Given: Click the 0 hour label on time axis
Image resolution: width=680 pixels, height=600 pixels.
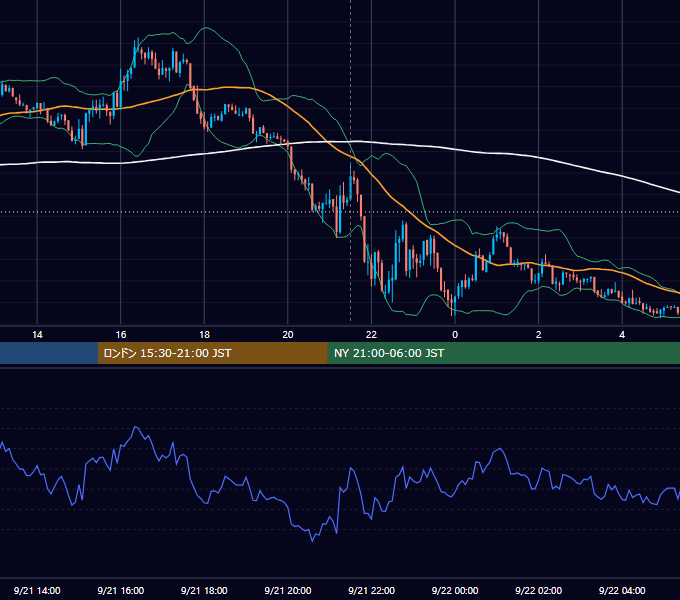Looking at the screenshot, I should pyautogui.click(x=455, y=335).
